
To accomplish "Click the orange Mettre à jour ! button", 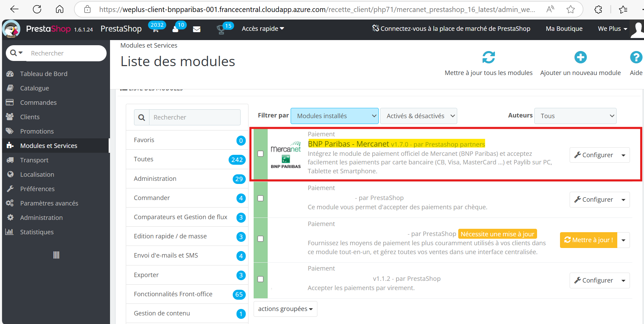I will 588,240.
